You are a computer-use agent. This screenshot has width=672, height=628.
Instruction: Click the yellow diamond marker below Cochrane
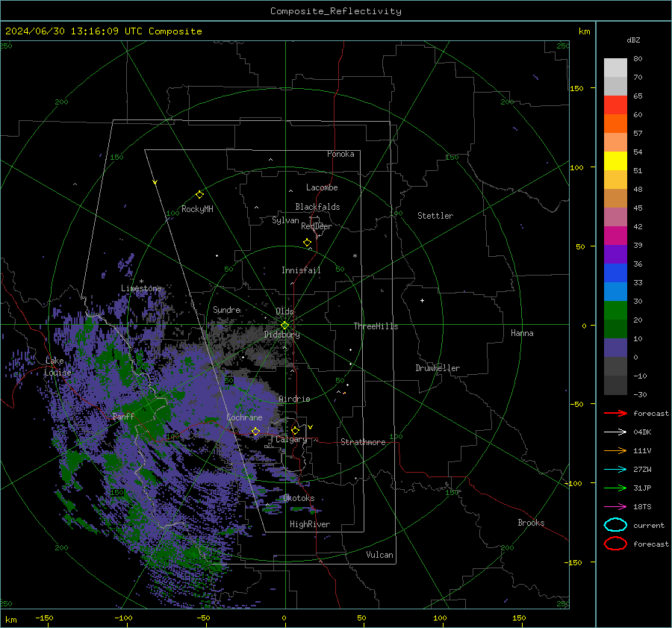tap(255, 431)
